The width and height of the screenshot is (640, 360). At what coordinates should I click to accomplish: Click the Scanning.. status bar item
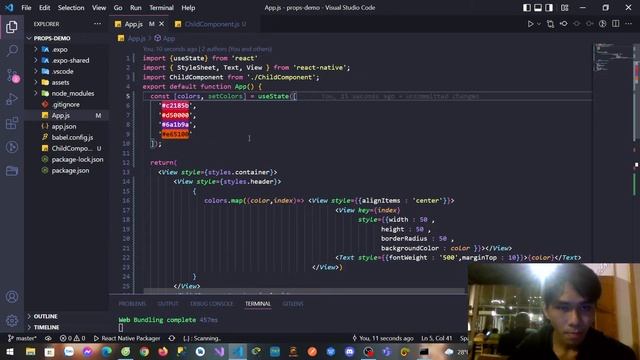(x=202, y=338)
